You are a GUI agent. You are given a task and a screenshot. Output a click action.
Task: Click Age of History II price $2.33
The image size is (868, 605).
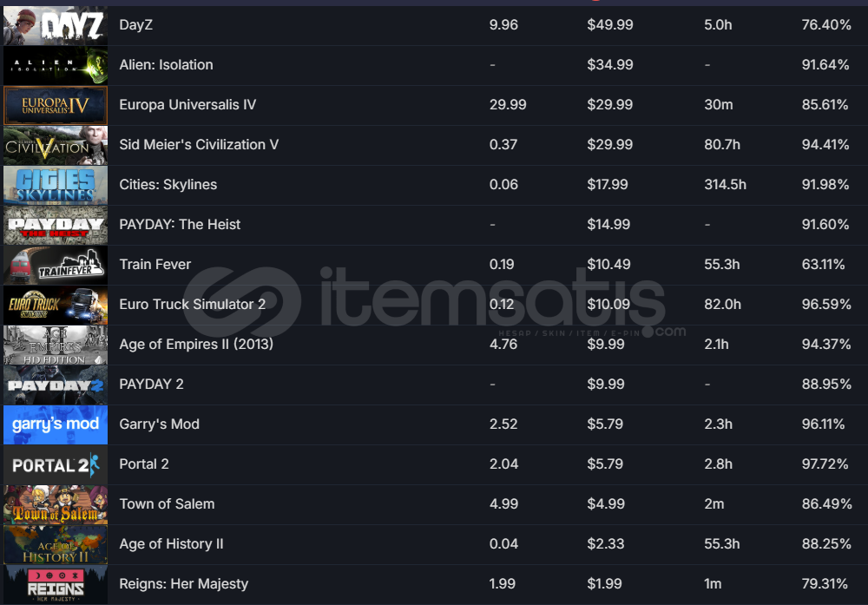click(606, 543)
